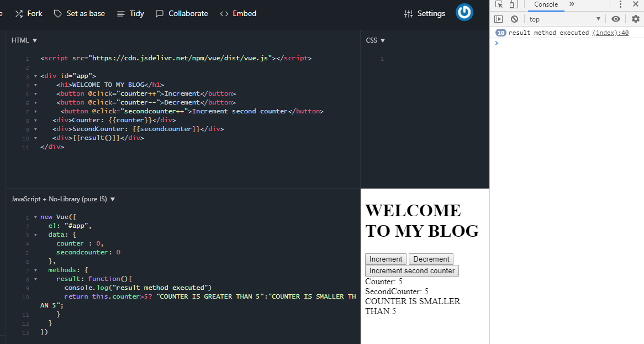
Task: Show more DevTools tabs via chevrons
Action: pos(572,4)
